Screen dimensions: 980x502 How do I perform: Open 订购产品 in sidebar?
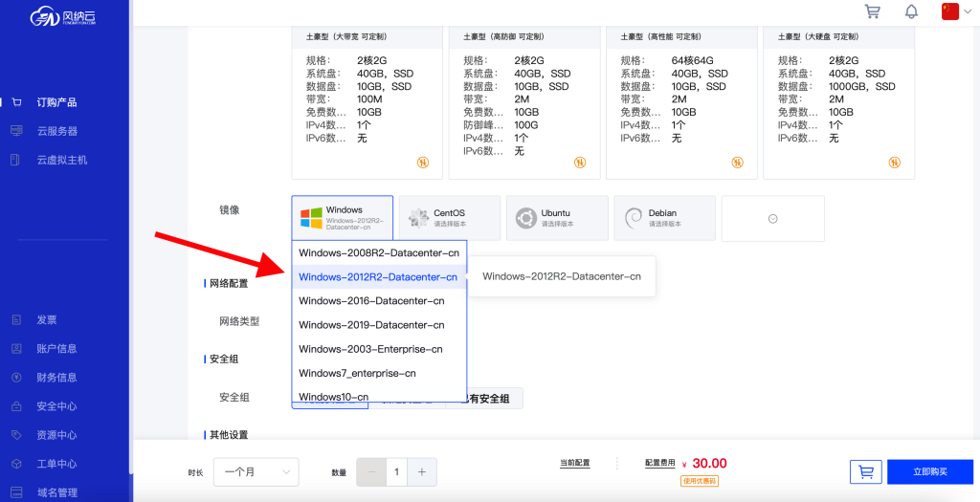(x=56, y=102)
